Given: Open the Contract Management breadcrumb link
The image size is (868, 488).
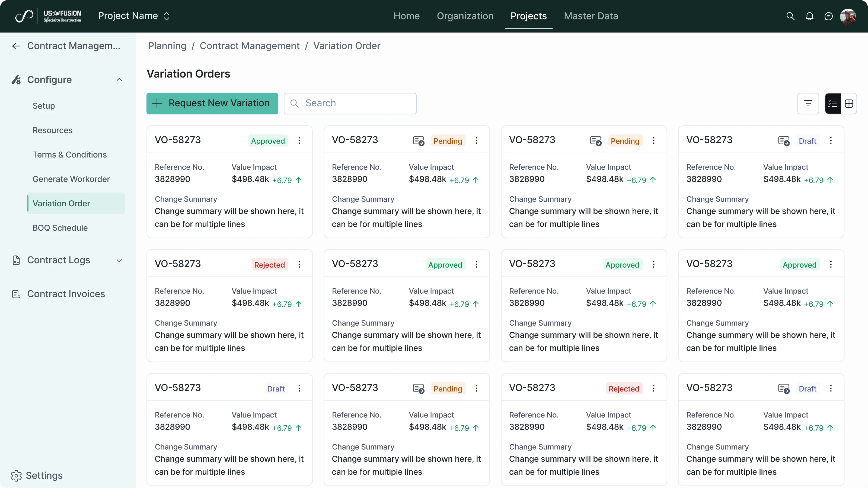Looking at the screenshot, I should pyautogui.click(x=249, y=46).
